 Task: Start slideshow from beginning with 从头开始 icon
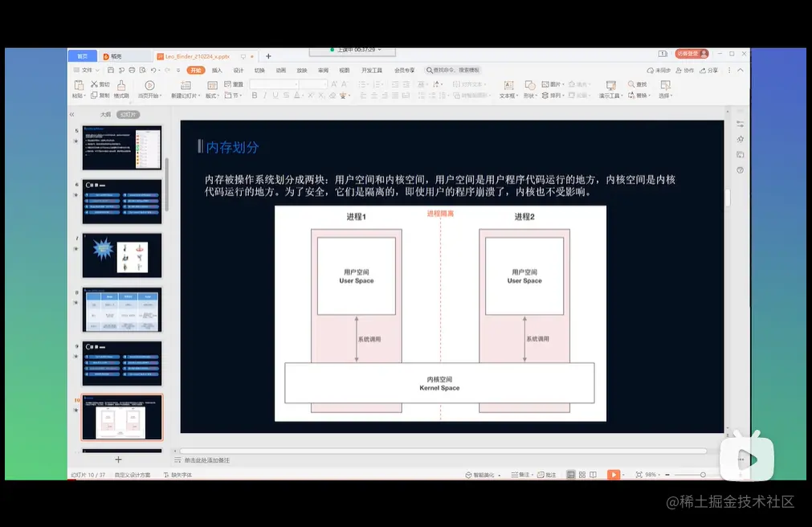click(x=148, y=88)
